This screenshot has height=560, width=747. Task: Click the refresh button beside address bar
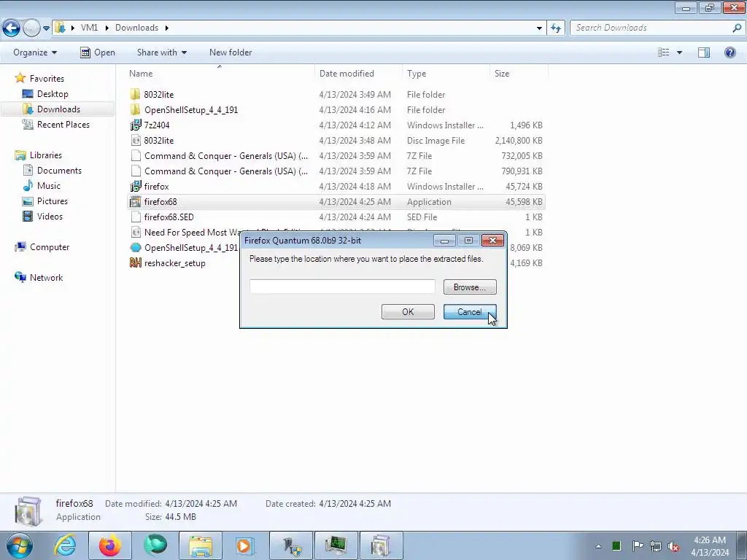tap(555, 28)
